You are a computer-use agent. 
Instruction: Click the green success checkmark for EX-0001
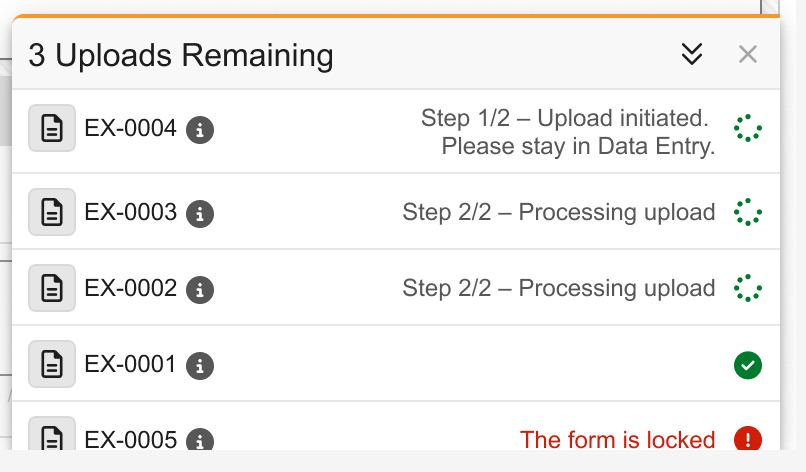tap(747, 365)
